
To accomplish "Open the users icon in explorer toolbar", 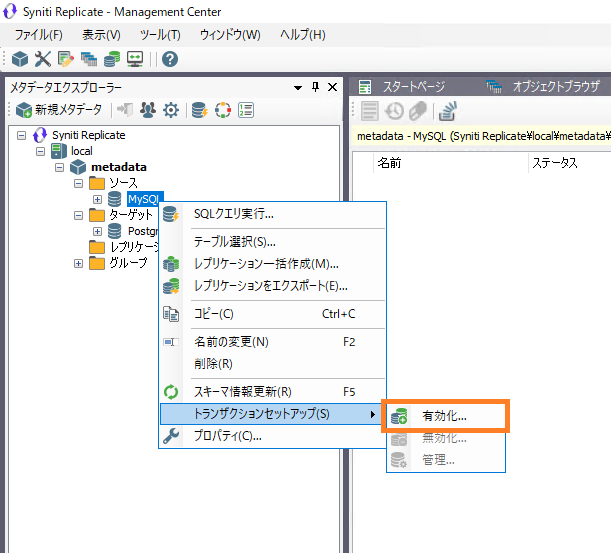I will (x=148, y=110).
